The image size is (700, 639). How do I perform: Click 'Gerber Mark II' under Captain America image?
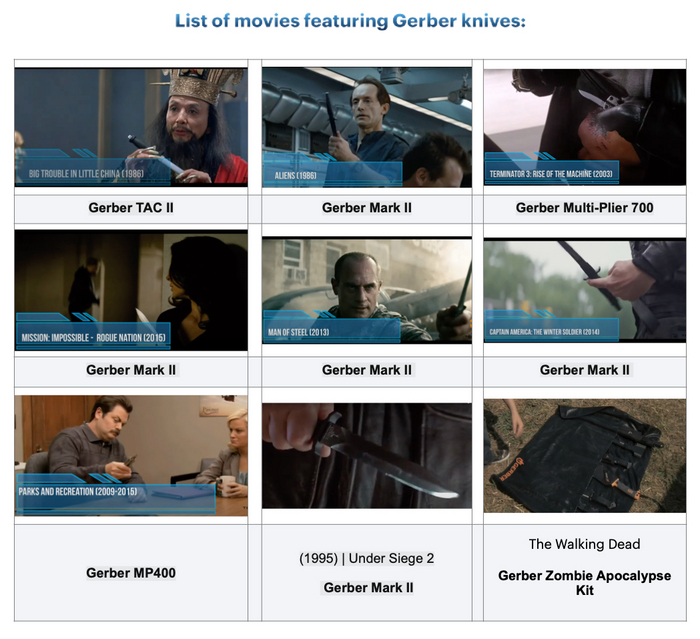585,370
